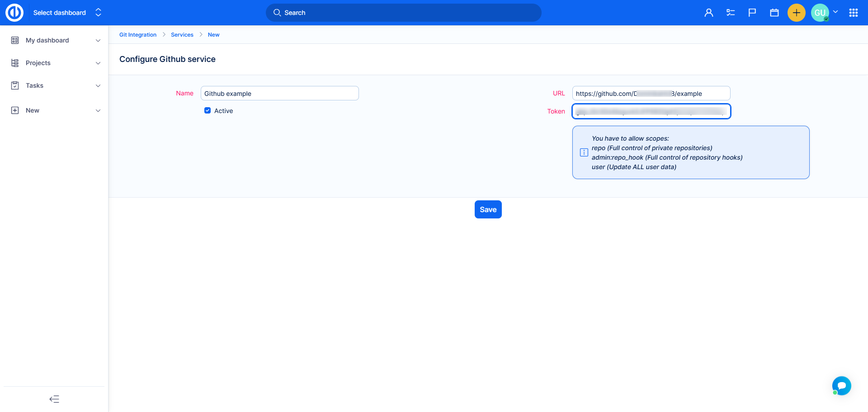The image size is (868, 412).
Task: Open the task checklist icon in header
Action: point(730,13)
